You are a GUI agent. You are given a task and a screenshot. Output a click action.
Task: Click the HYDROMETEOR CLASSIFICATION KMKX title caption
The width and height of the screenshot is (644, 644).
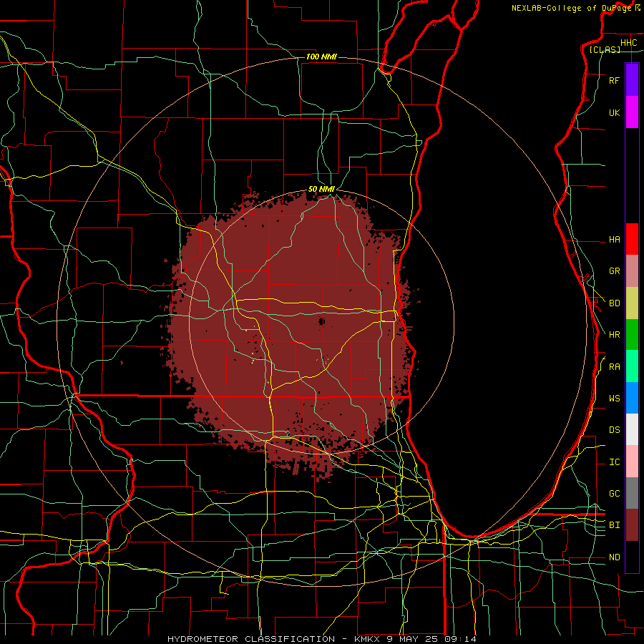pyautogui.click(x=322, y=639)
